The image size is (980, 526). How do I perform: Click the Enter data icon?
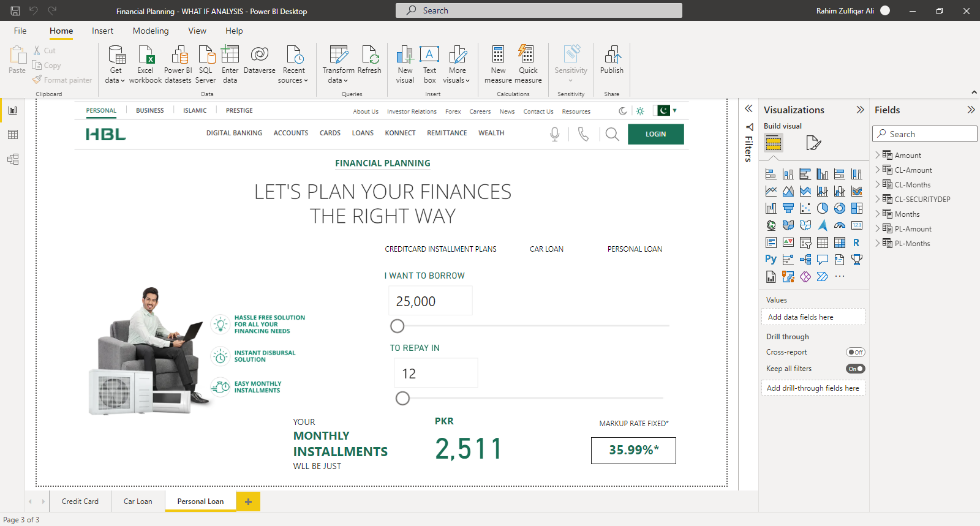click(x=230, y=54)
